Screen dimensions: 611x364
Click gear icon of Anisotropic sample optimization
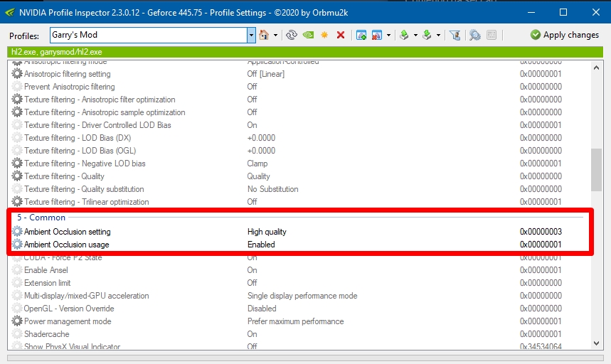17,112
